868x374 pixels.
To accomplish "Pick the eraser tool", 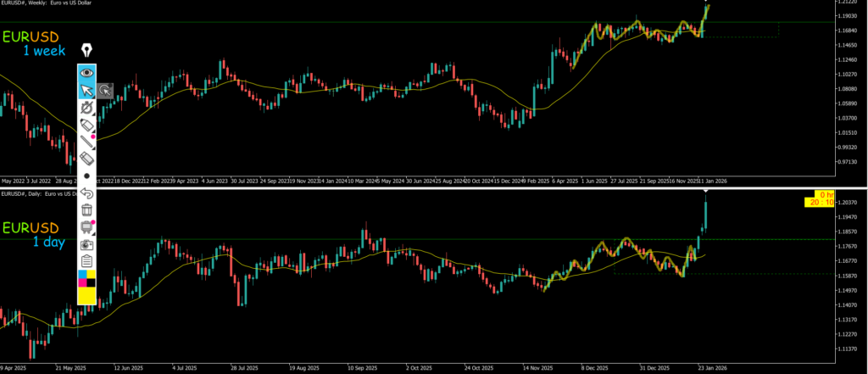I will 86,159.
